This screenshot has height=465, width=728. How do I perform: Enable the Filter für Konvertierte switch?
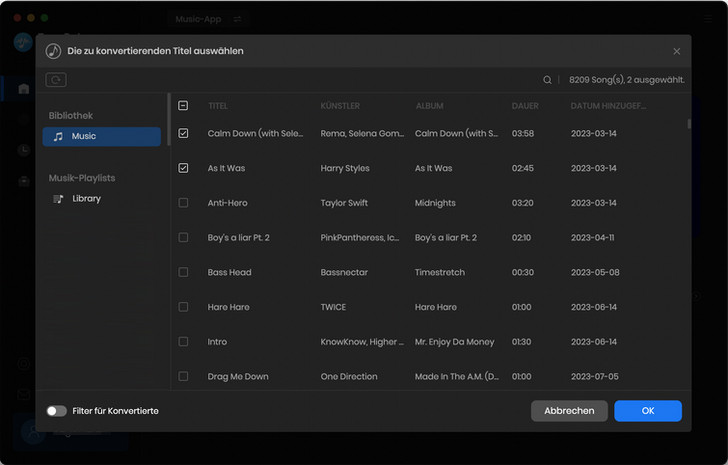[57, 411]
